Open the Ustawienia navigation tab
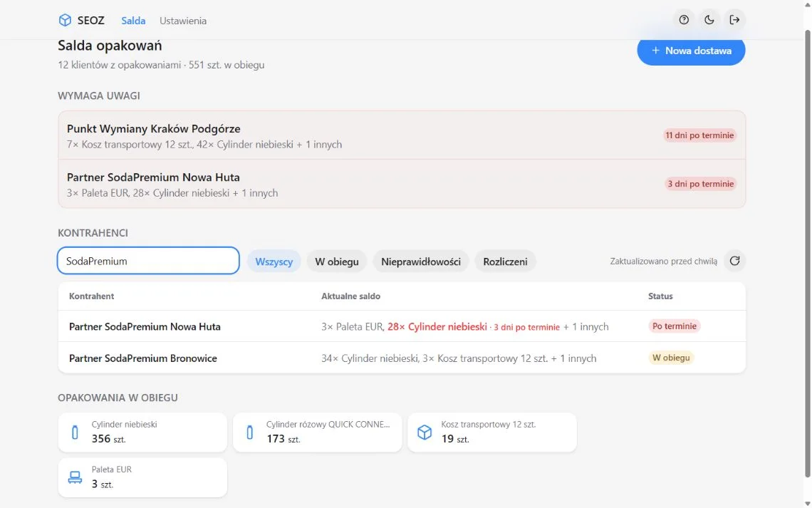Image resolution: width=812 pixels, height=508 pixels. click(x=183, y=21)
